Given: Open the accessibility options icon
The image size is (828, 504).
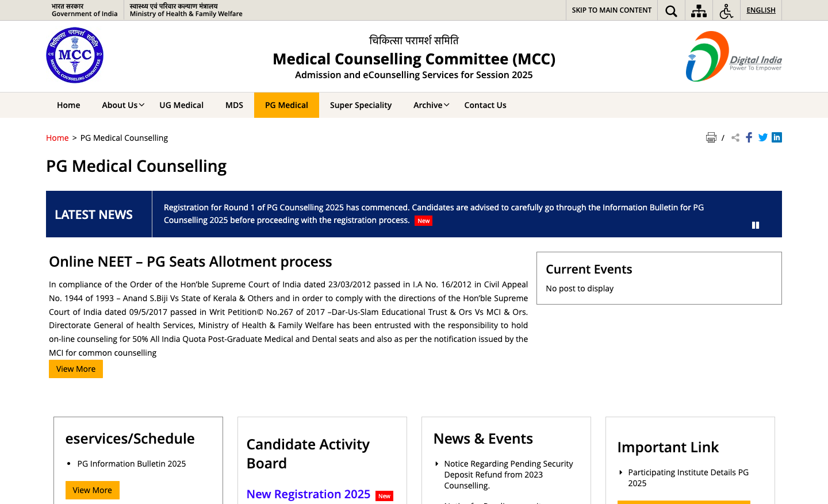Looking at the screenshot, I should (x=726, y=10).
